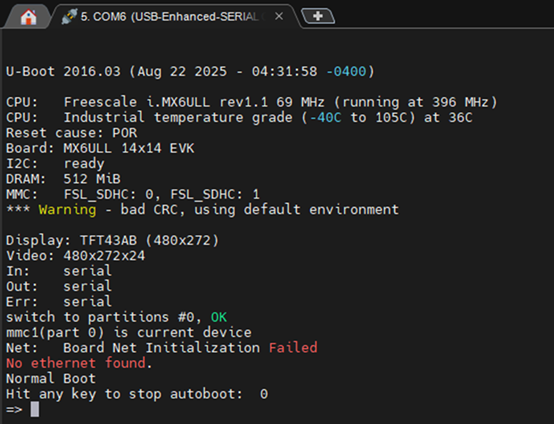Click the U-Boot 2016.03 version line
The width and height of the screenshot is (554, 424).
[x=190, y=72]
